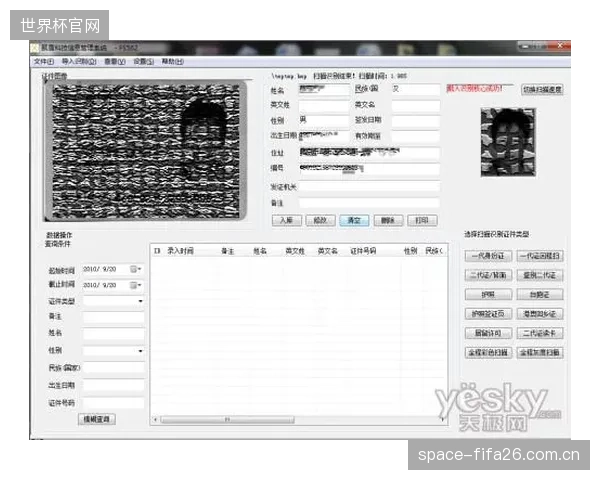Image resolution: width=600 pixels, height=480 pixels.
Task: Select 一代身份证 document type
Action: point(488,256)
